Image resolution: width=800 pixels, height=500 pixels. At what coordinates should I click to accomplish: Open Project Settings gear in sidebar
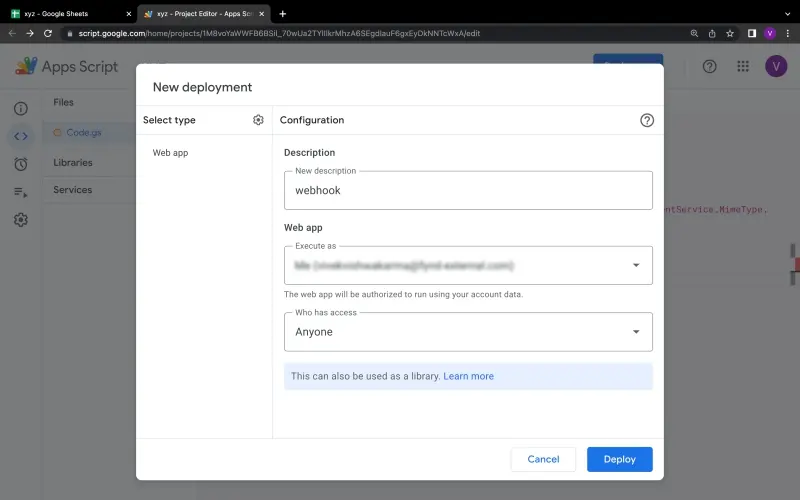click(21, 220)
